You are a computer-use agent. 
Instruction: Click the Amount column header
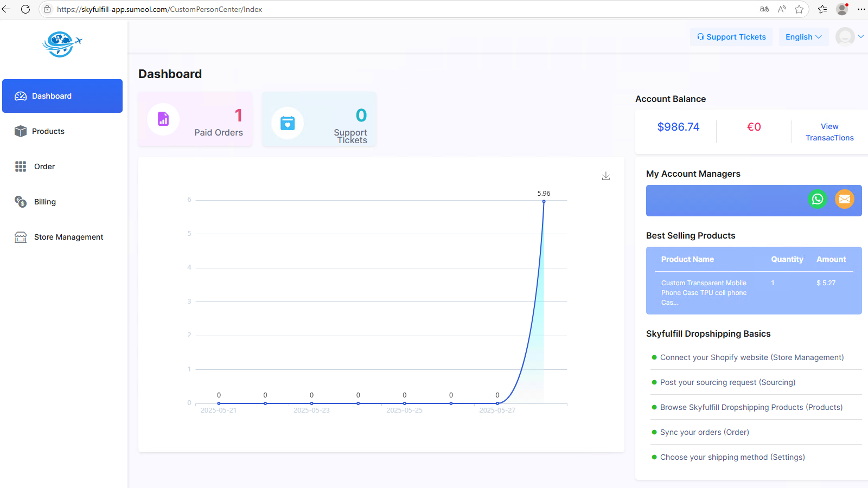coord(831,259)
